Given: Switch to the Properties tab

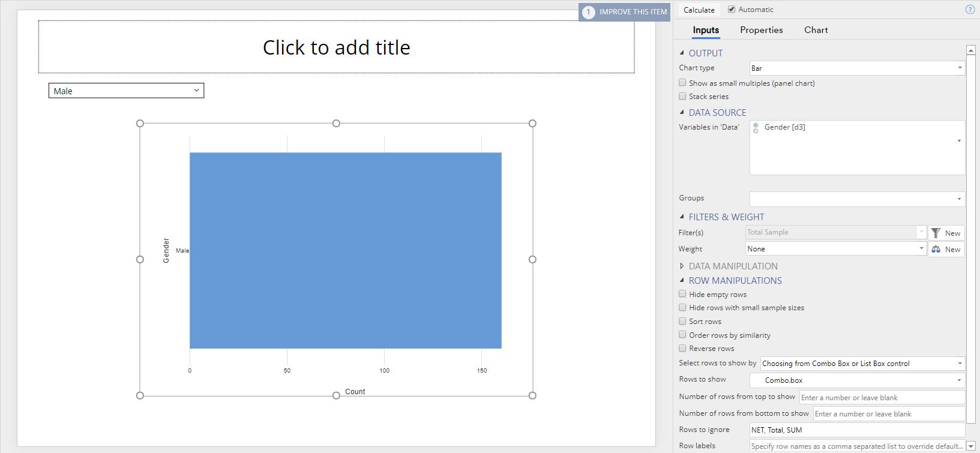Looking at the screenshot, I should [761, 30].
